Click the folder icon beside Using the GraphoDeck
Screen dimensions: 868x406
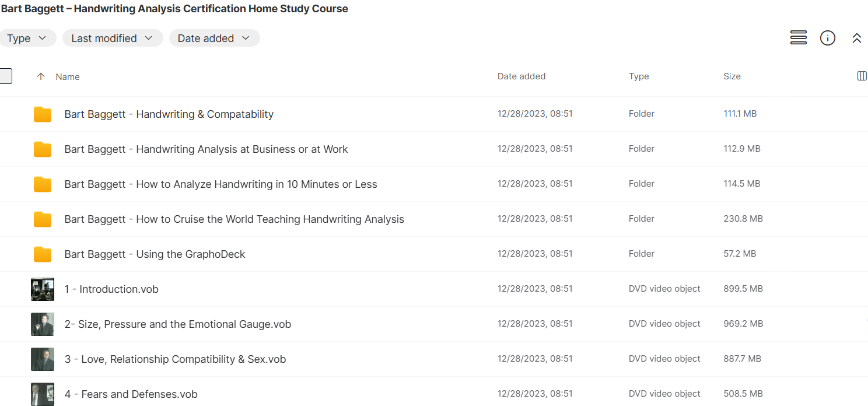42,254
